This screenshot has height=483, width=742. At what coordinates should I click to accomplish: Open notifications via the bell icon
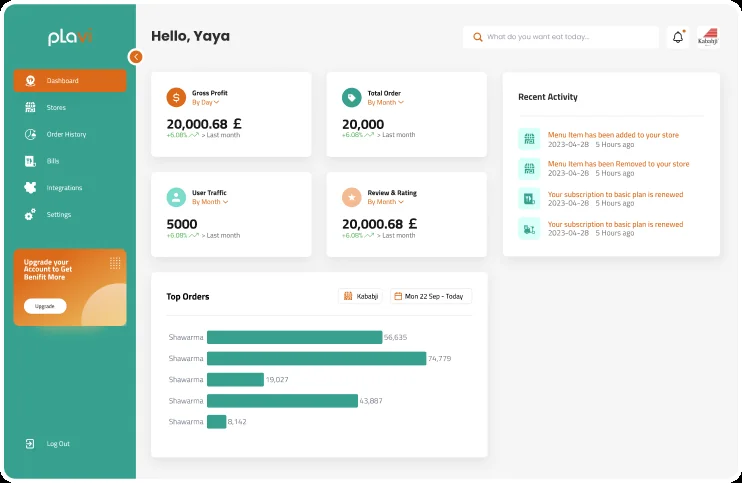[x=678, y=37]
